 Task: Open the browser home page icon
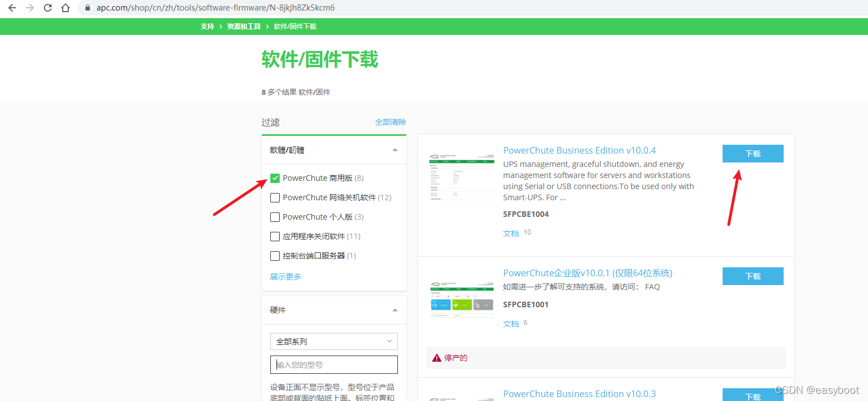point(65,8)
